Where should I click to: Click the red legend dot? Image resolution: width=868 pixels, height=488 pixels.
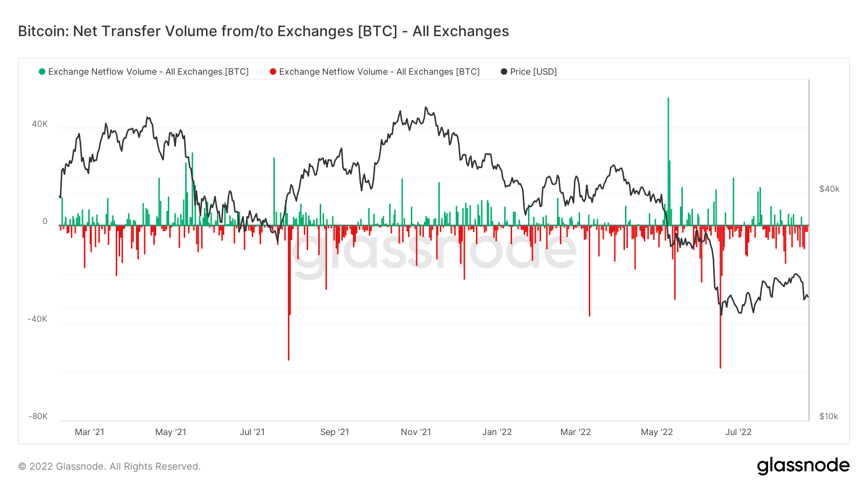click(x=273, y=72)
